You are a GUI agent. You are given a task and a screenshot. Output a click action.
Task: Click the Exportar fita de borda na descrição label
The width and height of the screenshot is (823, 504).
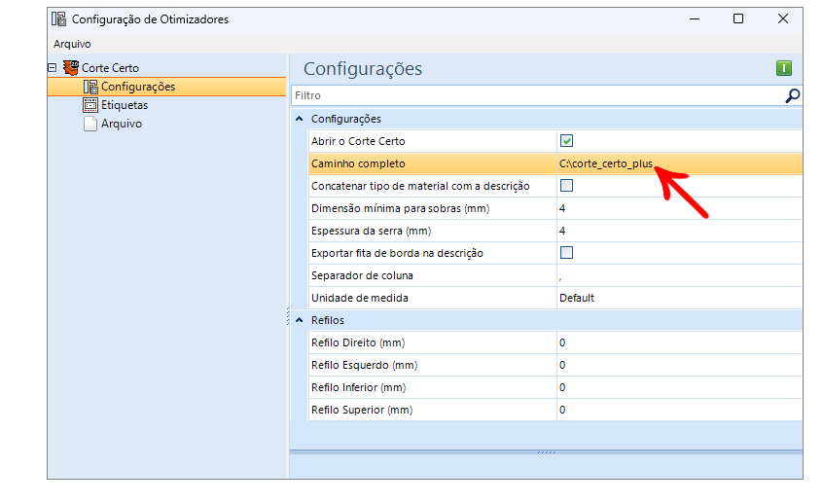(x=397, y=253)
